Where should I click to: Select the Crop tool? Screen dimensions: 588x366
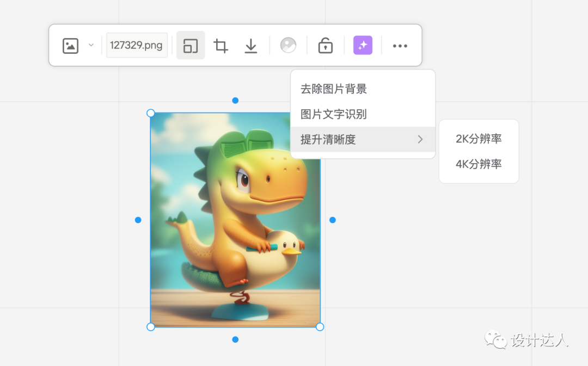[220, 46]
